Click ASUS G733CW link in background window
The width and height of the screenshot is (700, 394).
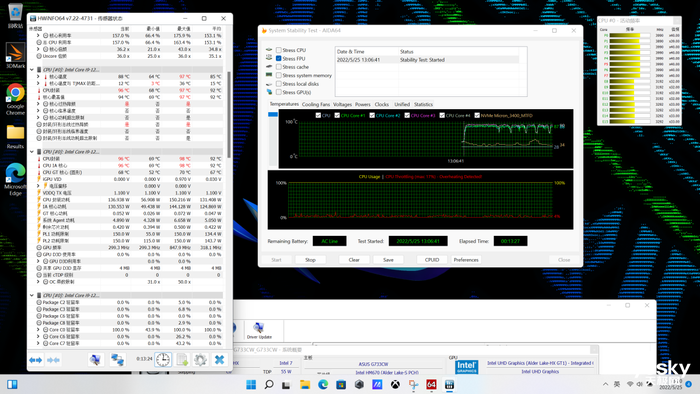click(x=373, y=364)
